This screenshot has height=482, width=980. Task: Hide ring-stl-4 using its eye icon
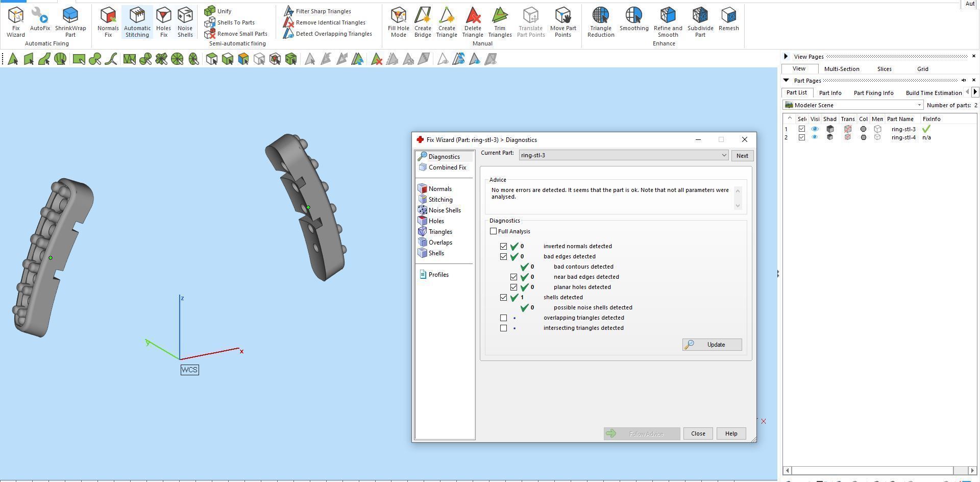815,137
